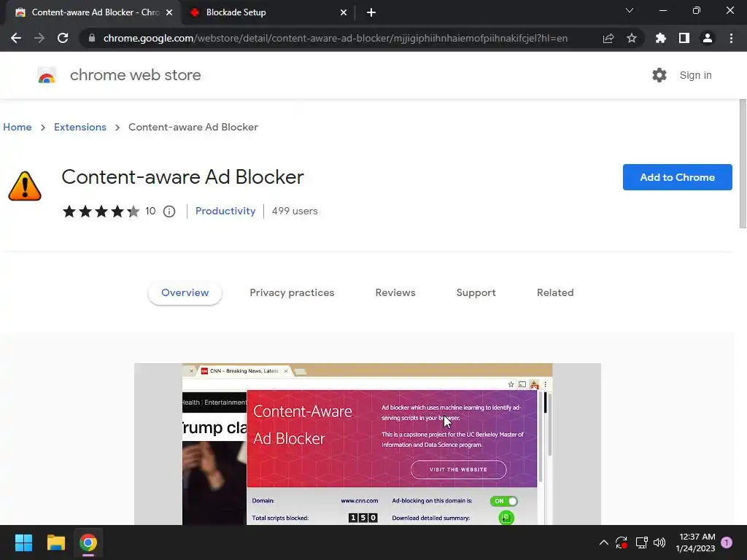This screenshot has height=560, width=747.
Task: Show hidden system tray icons
Action: coord(603,542)
